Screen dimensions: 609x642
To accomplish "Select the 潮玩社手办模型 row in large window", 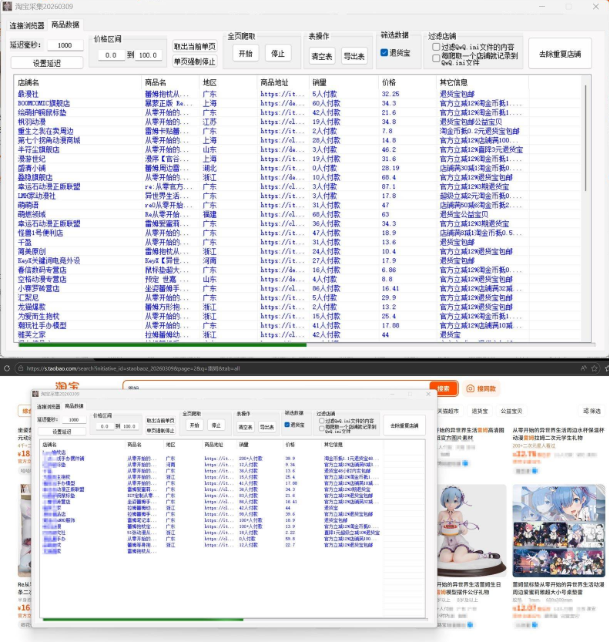I will click(270, 326).
